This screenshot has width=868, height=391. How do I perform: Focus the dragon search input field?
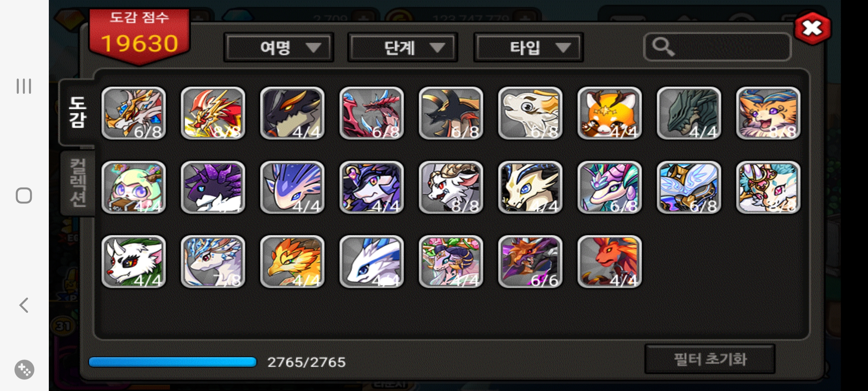[717, 47]
